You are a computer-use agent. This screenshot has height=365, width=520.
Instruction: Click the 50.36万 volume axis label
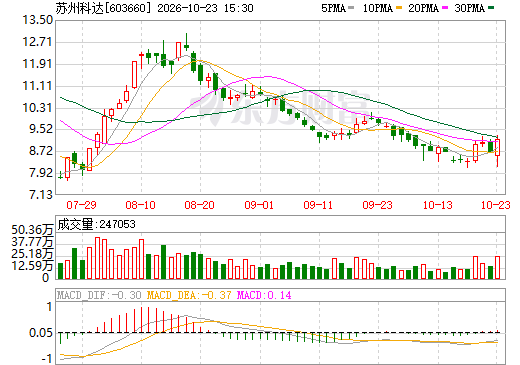(32, 230)
